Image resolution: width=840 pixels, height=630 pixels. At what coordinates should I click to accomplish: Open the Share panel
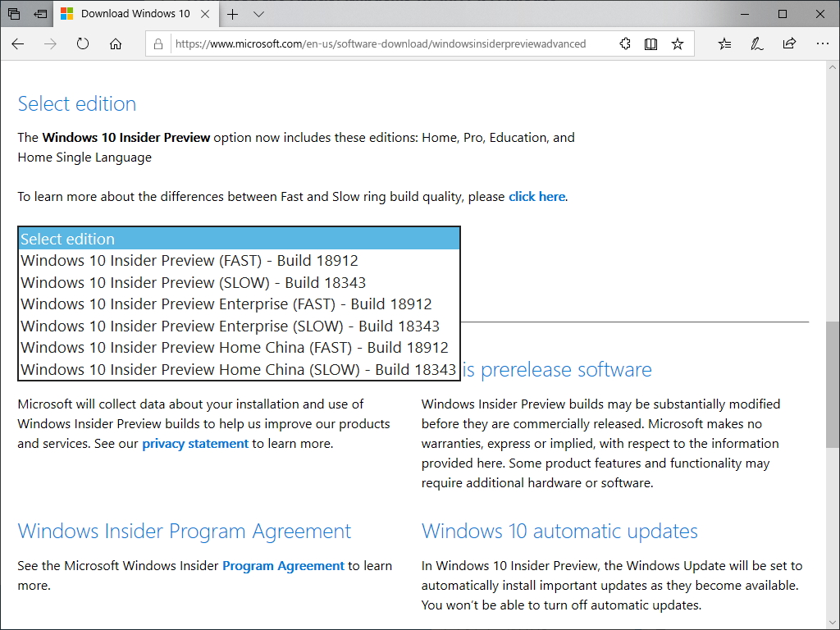(788, 43)
